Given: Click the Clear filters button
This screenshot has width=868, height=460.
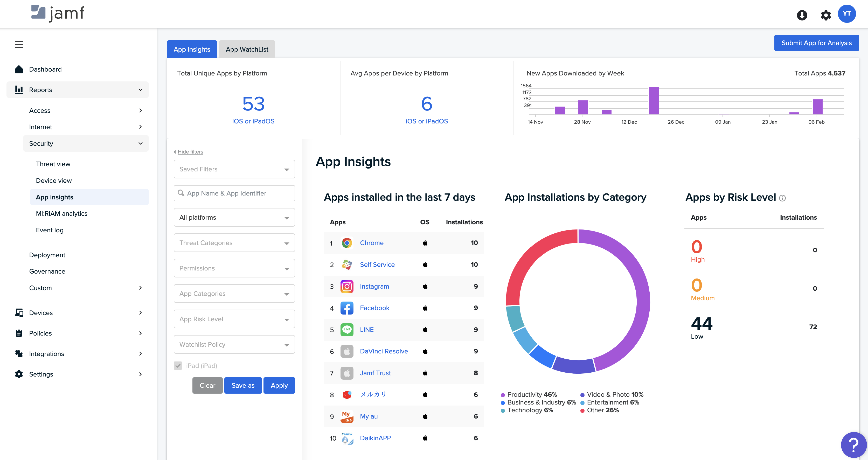Looking at the screenshot, I should (x=207, y=385).
